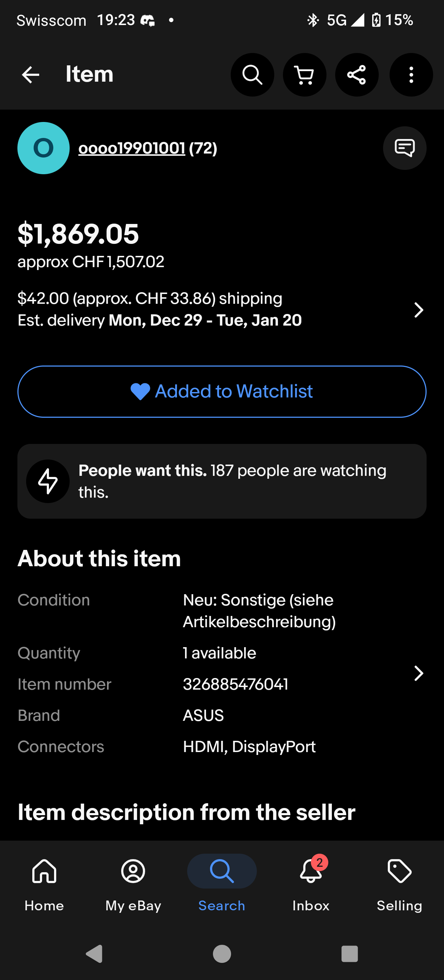The width and height of the screenshot is (444, 980).
Task: Tap the lightning bolt icon
Action: click(48, 481)
